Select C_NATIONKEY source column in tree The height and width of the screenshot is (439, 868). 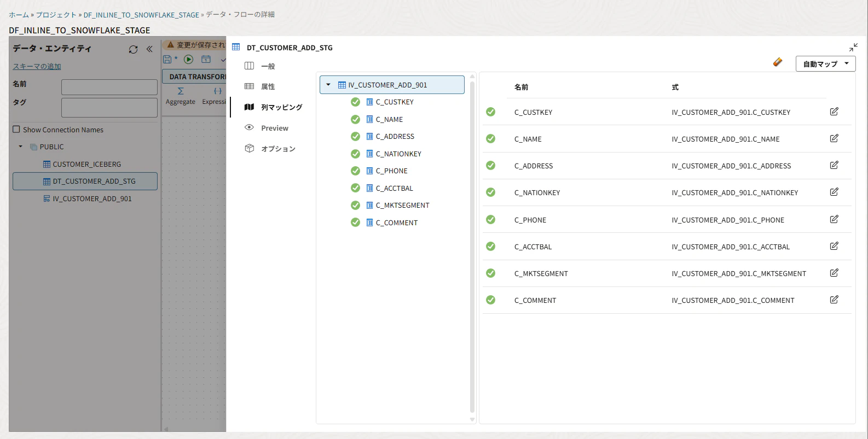point(398,154)
